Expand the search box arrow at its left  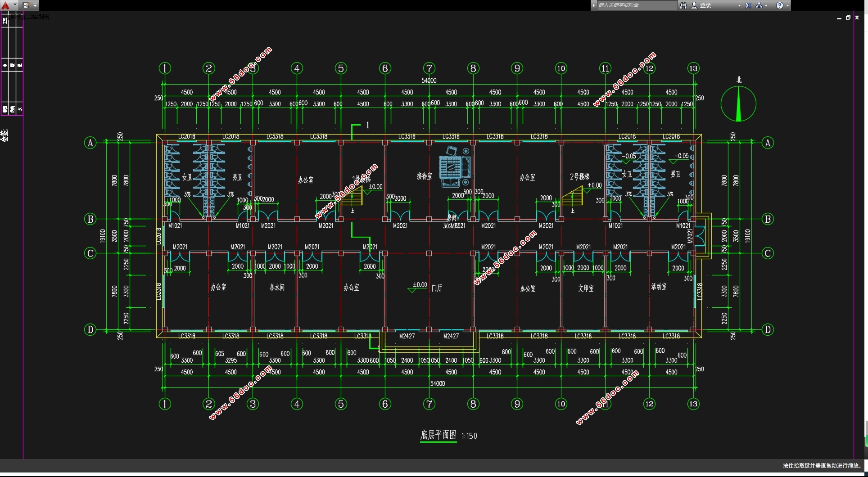594,5
